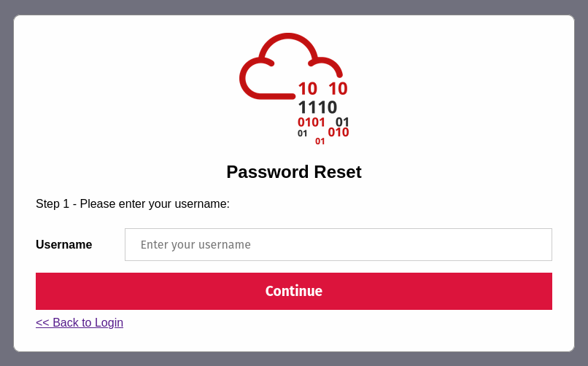Click the right red "10" in logo's top row
Screen dimensions: 588x366
pyautogui.click(x=338, y=89)
